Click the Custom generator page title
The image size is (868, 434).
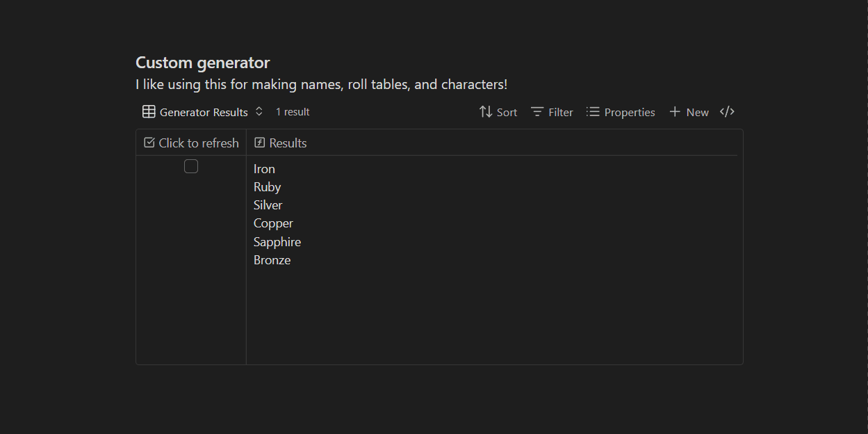click(202, 62)
